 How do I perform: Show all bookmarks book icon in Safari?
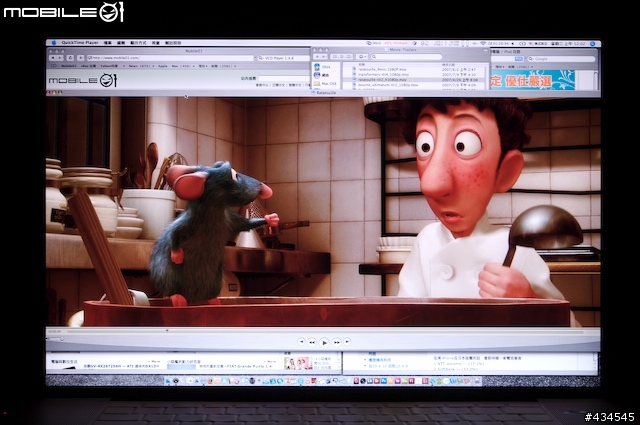[x=53, y=66]
